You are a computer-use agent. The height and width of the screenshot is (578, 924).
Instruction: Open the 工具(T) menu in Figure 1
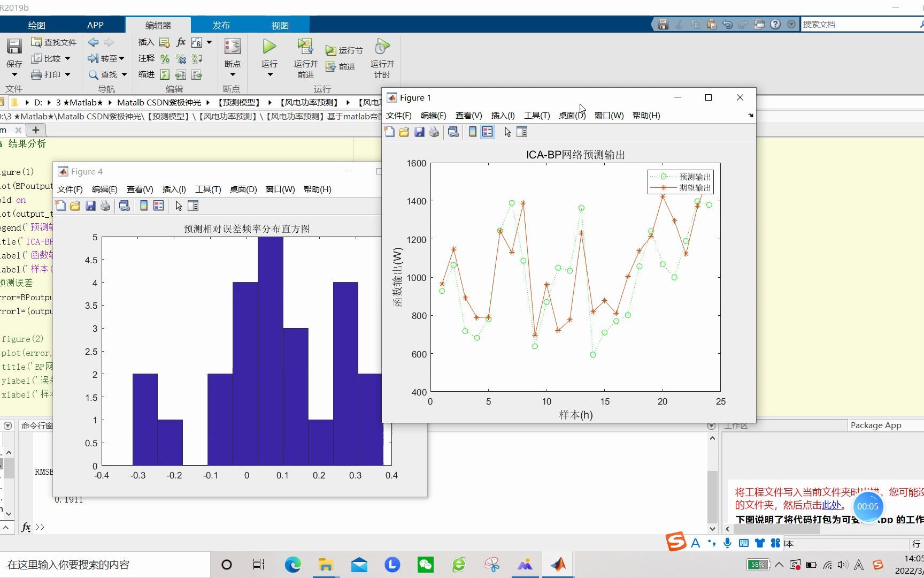(x=537, y=115)
